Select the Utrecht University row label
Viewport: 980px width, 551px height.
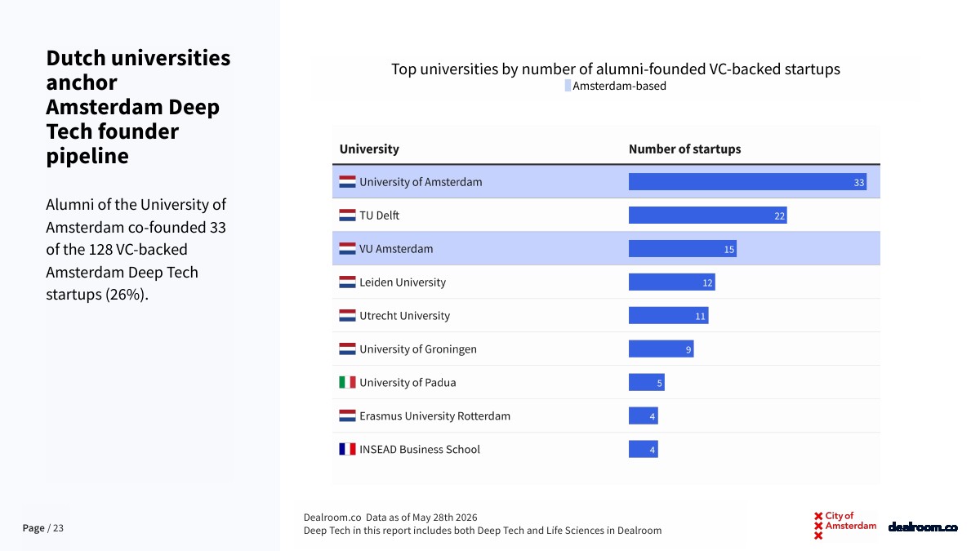(x=404, y=316)
